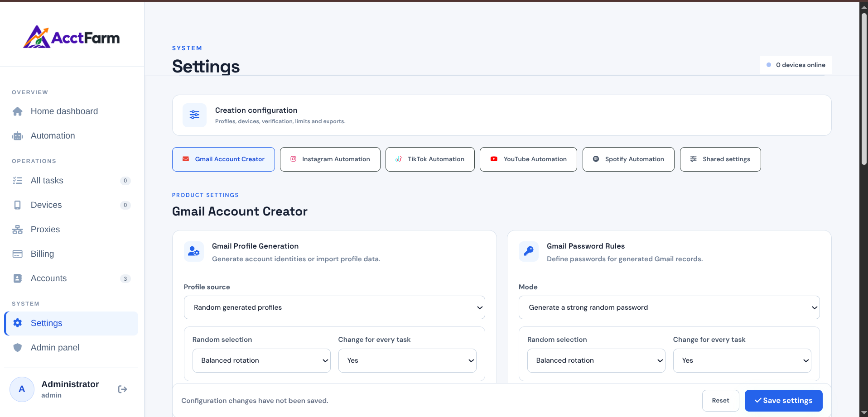Click the Accounts contact-book icon

tap(18, 278)
